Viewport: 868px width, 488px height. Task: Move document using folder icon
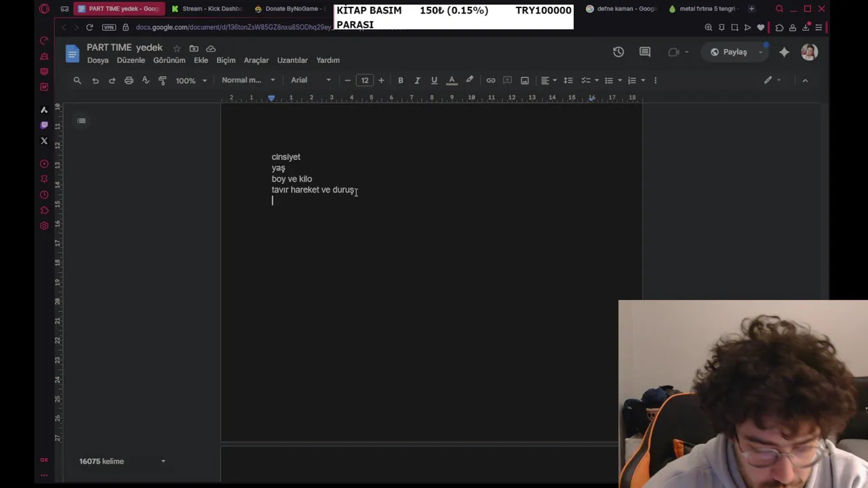[x=194, y=48]
